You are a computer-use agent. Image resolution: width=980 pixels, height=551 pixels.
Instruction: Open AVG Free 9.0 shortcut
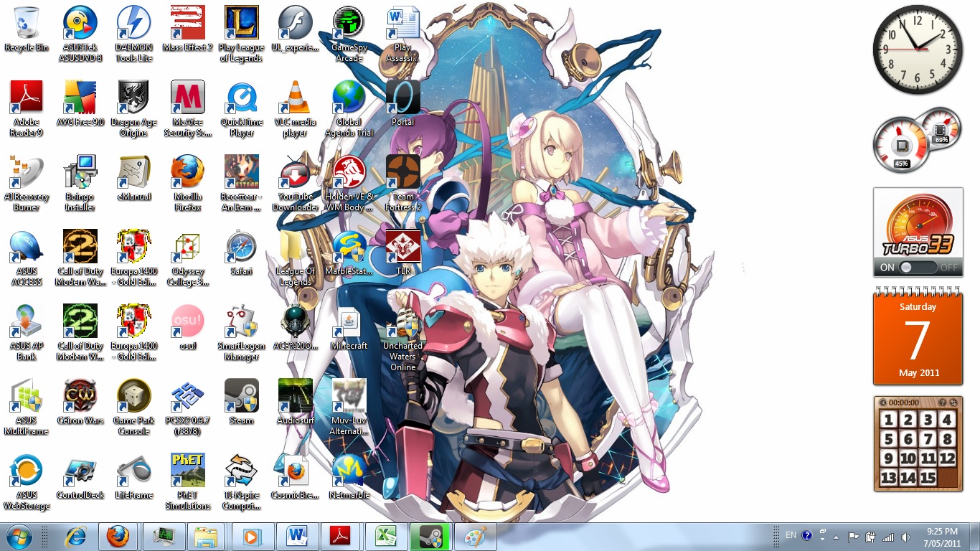tap(80, 104)
